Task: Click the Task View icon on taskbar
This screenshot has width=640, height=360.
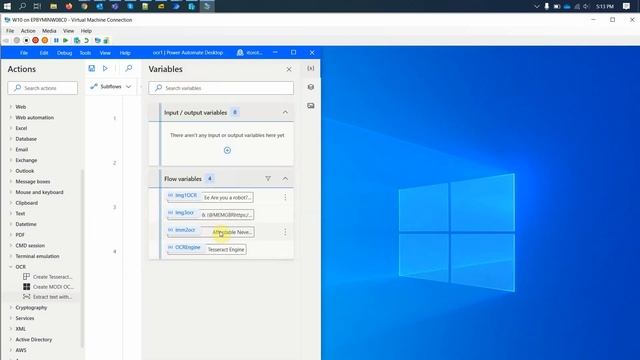Action: (37, 6)
